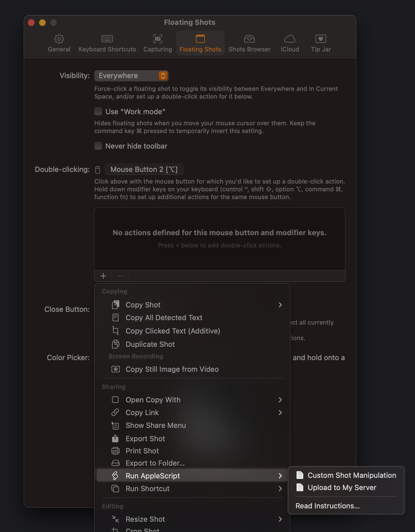Click the Export Shot share icon
The height and width of the screenshot is (532, 415).
pyautogui.click(x=115, y=438)
